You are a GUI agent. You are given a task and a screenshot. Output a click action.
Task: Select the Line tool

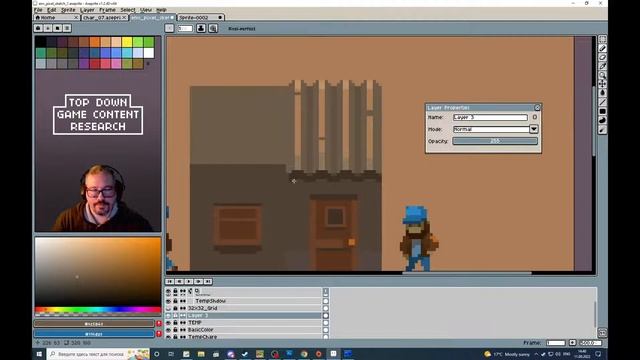602,102
